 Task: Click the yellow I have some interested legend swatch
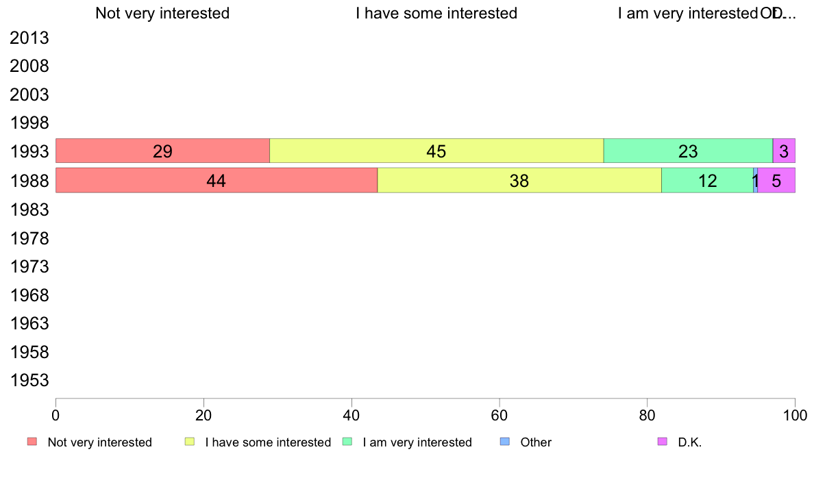click(x=190, y=442)
